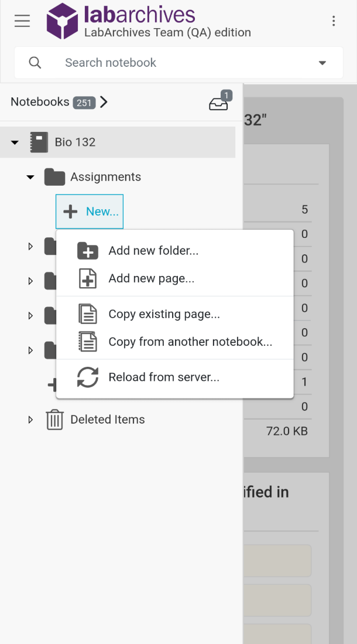Screen dimensions: 357x644
Task: Click the Copy existing page icon
Action: pyautogui.click(x=88, y=314)
